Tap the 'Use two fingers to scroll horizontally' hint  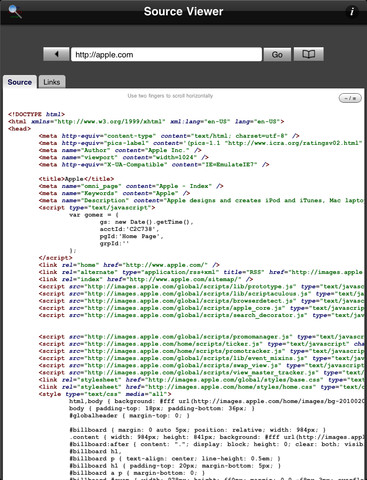tap(170, 96)
